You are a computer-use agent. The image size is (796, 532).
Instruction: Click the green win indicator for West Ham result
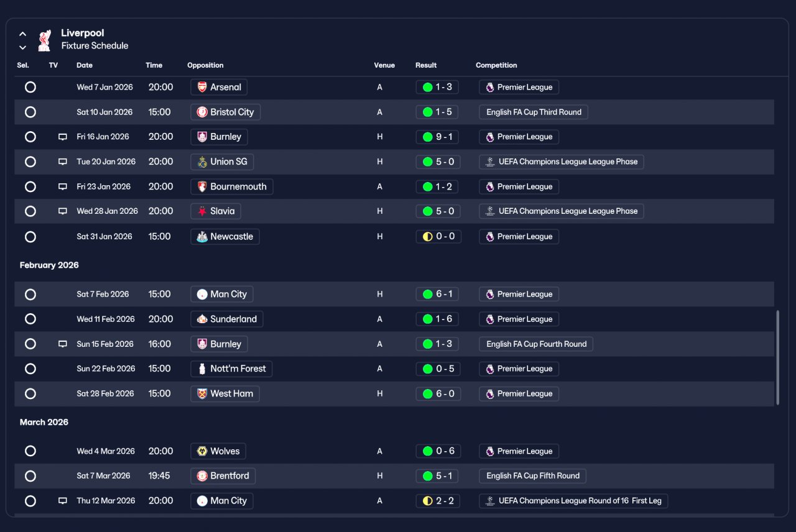point(427,393)
